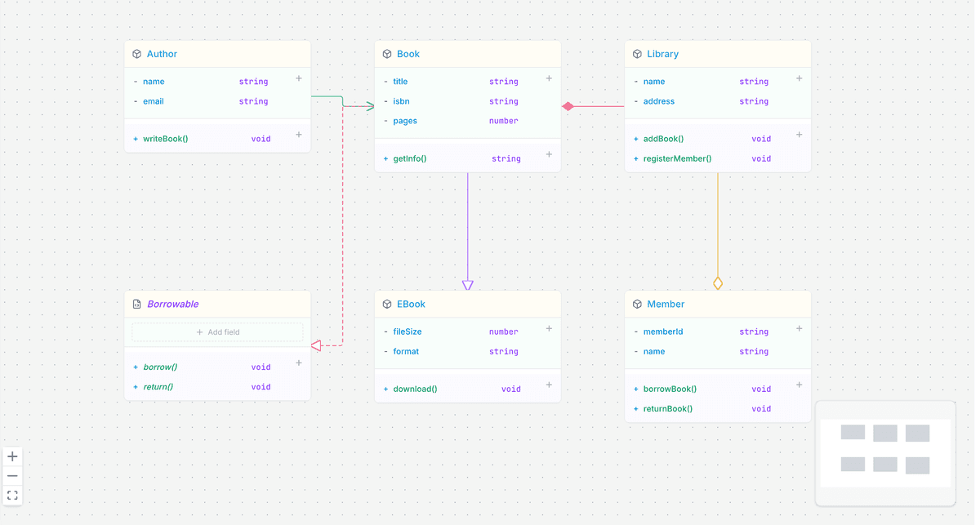Fit the diagram to view

coord(12,496)
